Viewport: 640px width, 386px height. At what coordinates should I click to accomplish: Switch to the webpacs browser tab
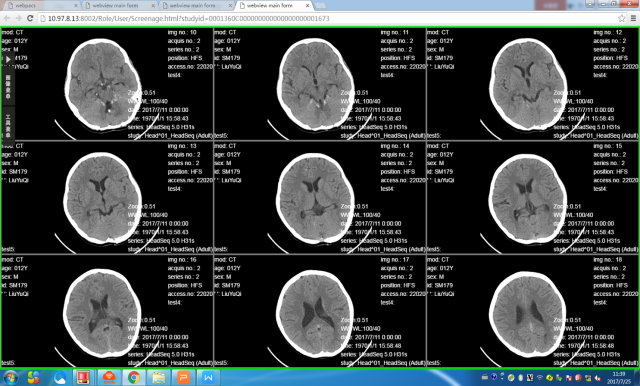coord(42,6)
